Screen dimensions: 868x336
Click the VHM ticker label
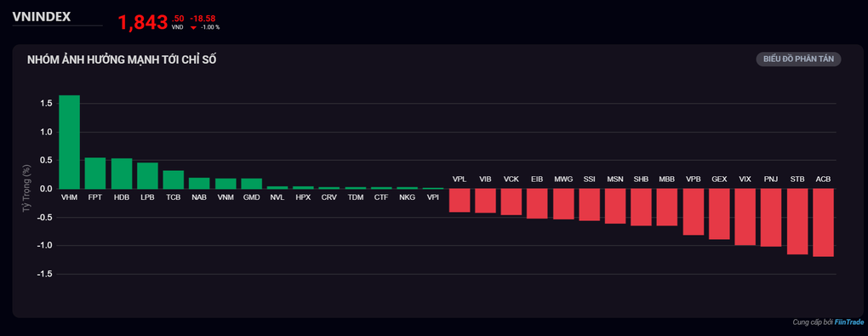69,197
